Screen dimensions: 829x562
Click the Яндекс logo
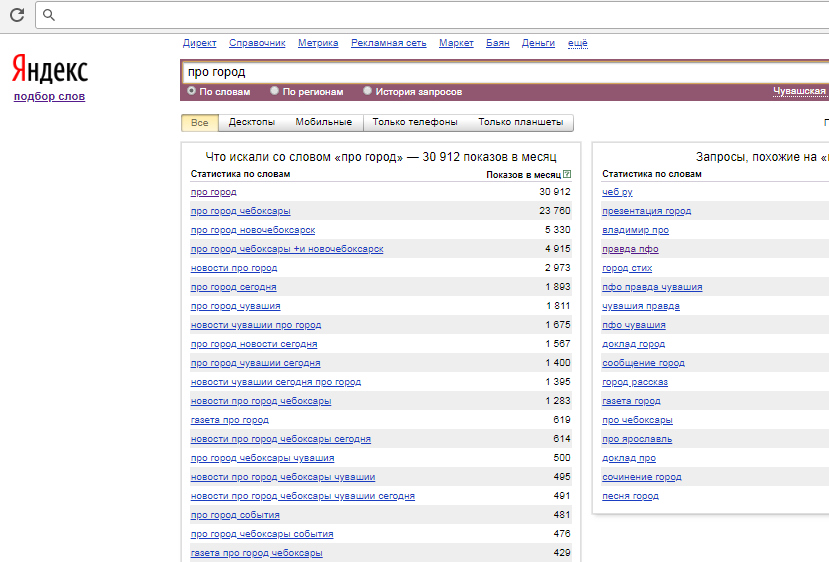(50, 69)
